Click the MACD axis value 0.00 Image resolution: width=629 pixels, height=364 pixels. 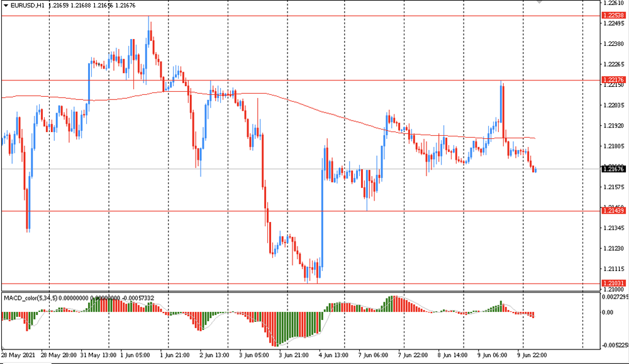click(608, 312)
